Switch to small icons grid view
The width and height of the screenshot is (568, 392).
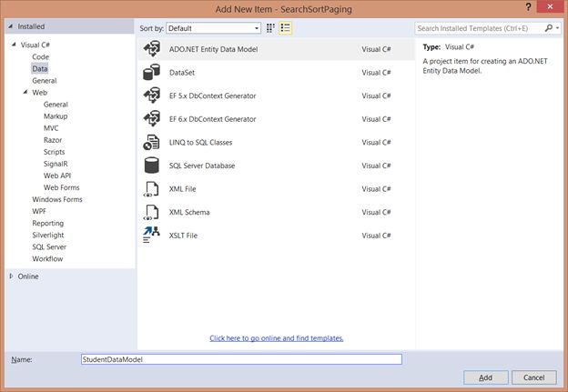270,28
